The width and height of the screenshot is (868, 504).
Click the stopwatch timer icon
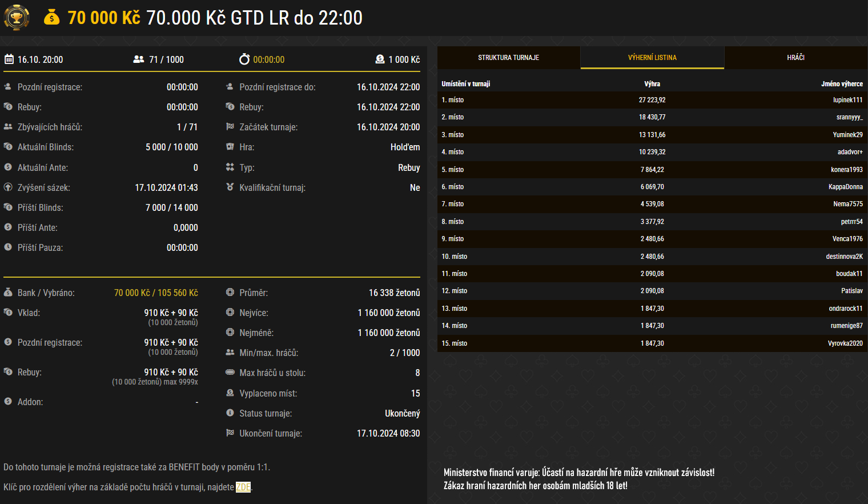[246, 59]
